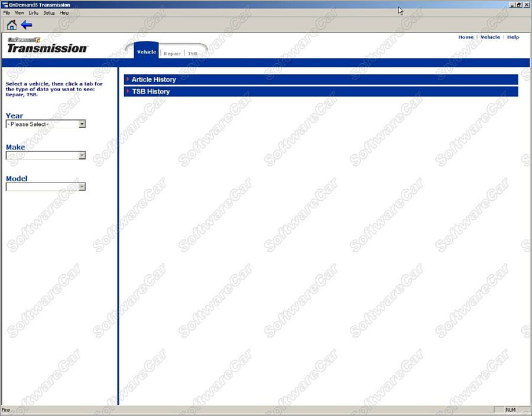Expand the TSB History section
Image resolution: width=532 pixels, height=416 pixels.
point(150,92)
